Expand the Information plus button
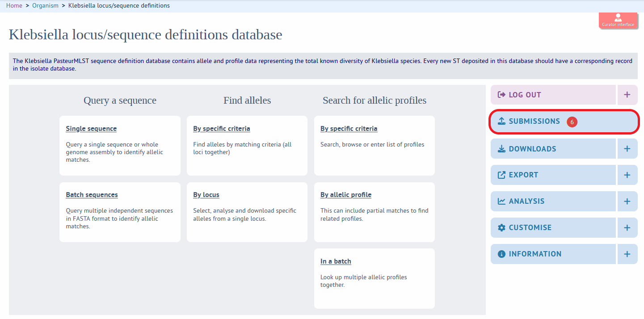644x319 pixels. point(627,254)
